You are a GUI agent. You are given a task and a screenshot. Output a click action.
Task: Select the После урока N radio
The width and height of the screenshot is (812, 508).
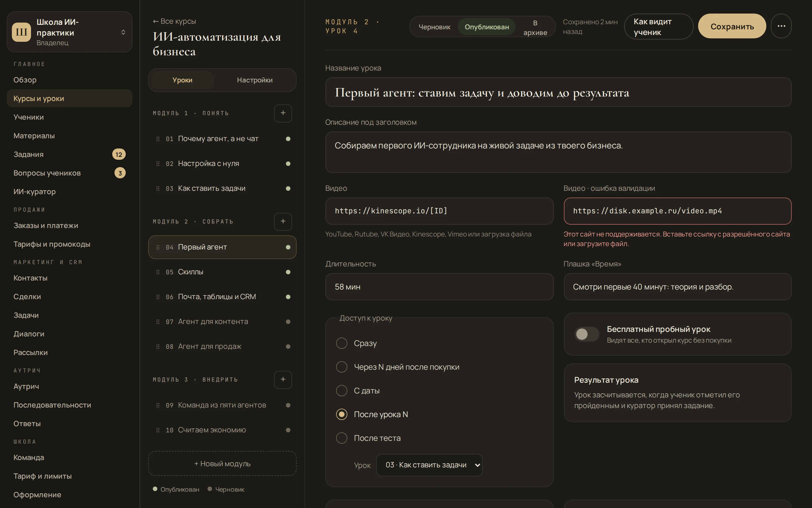click(342, 414)
